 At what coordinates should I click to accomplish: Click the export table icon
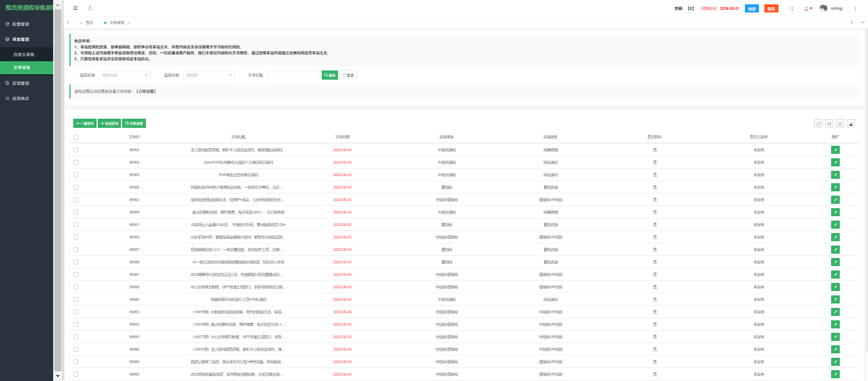851,124
